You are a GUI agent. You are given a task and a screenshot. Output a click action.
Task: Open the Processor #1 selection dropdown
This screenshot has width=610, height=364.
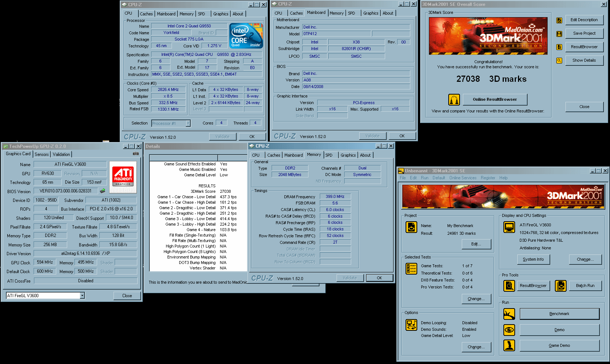tap(188, 123)
